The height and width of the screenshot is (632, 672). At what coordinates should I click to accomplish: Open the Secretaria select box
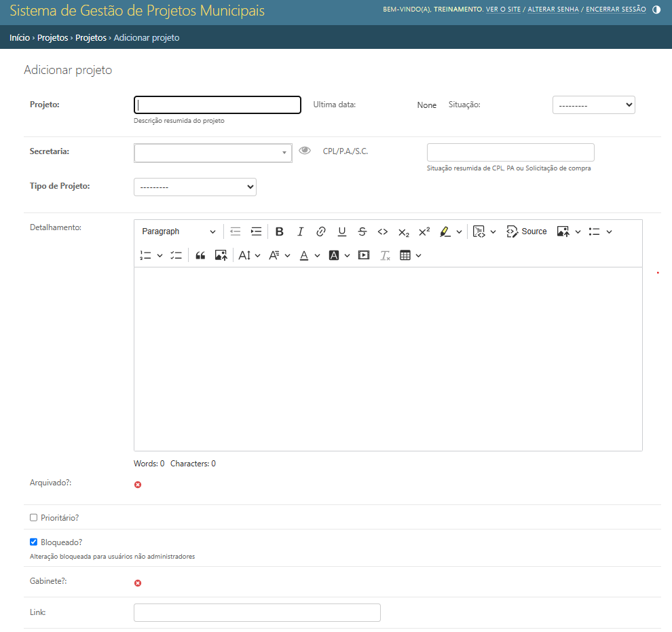(213, 153)
